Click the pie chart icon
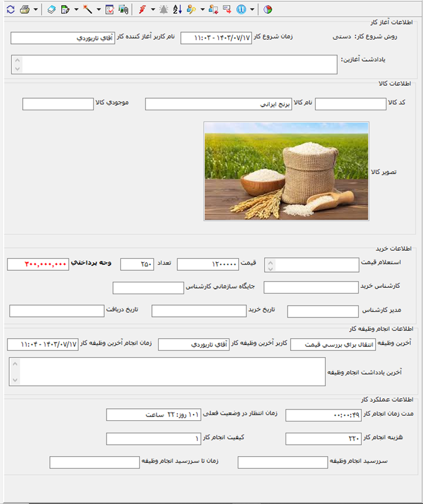 268,9
